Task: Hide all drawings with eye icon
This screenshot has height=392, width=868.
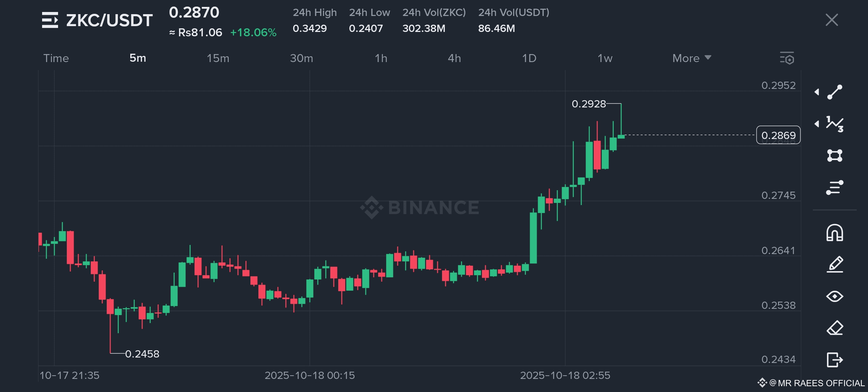Action: tap(835, 296)
